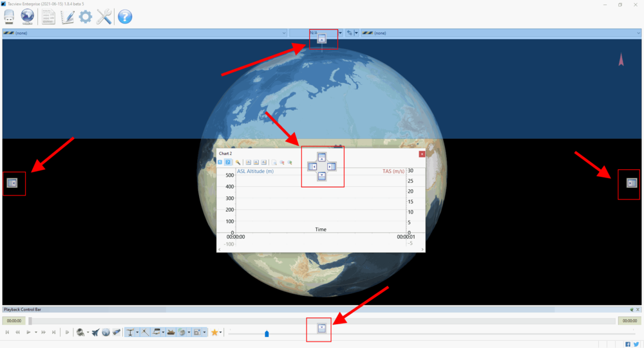The width and height of the screenshot is (644, 348).
Task: Click the green zoom-in magnifier in Chart 2
Action: (290, 163)
